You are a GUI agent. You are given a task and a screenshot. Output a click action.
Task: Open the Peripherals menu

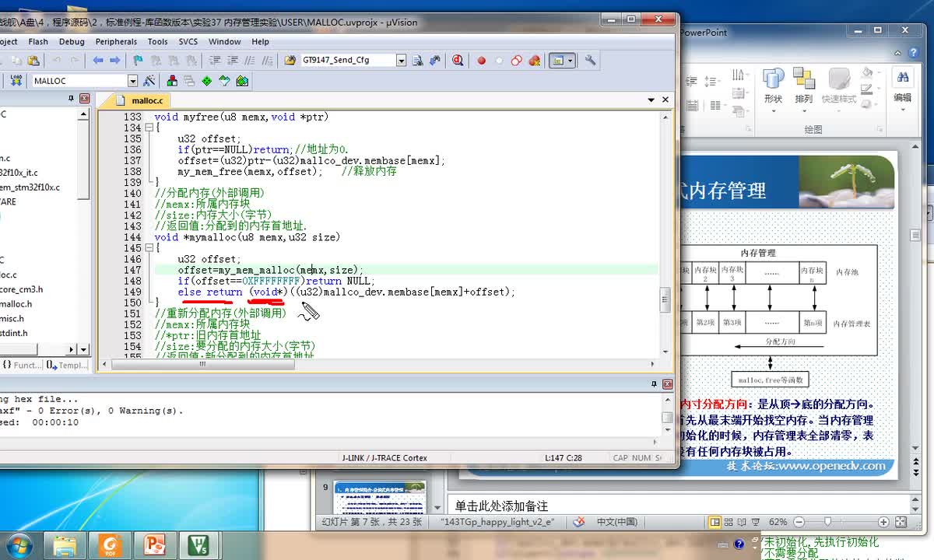pos(116,42)
